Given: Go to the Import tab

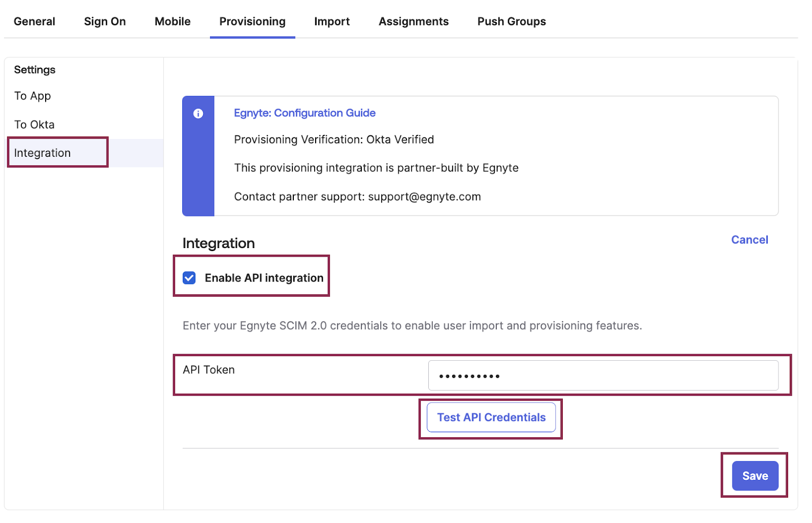Looking at the screenshot, I should (332, 21).
